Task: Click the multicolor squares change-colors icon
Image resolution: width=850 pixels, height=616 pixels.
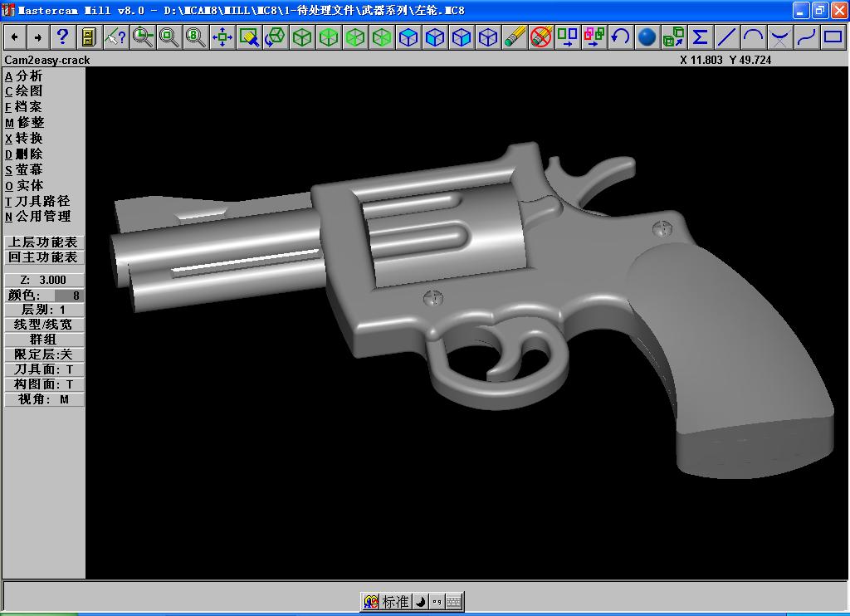Action: coord(594,37)
